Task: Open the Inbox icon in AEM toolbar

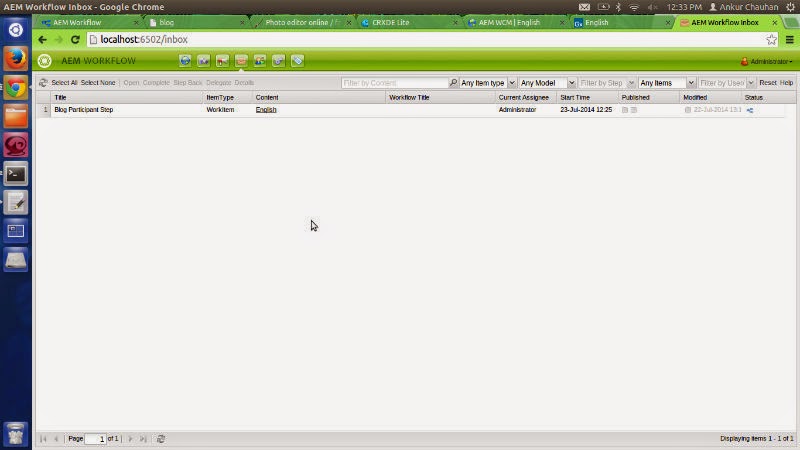Action: (x=241, y=61)
